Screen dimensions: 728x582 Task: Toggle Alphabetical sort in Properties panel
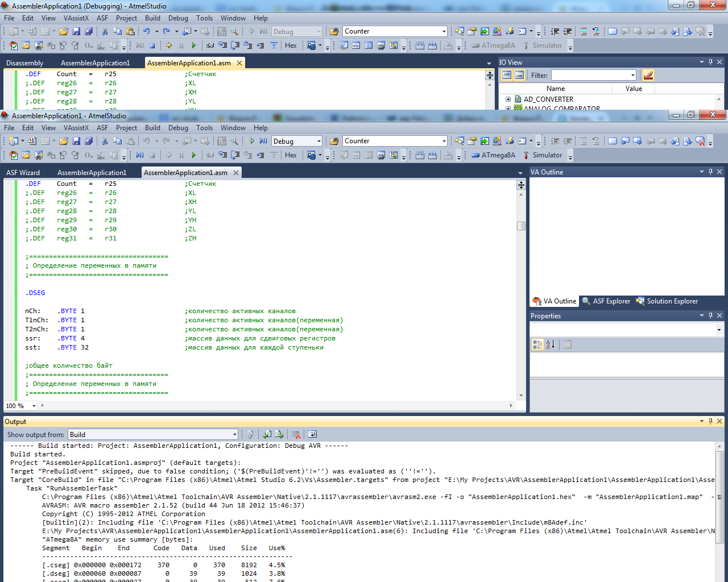pyautogui.click(x=551, y=344)
